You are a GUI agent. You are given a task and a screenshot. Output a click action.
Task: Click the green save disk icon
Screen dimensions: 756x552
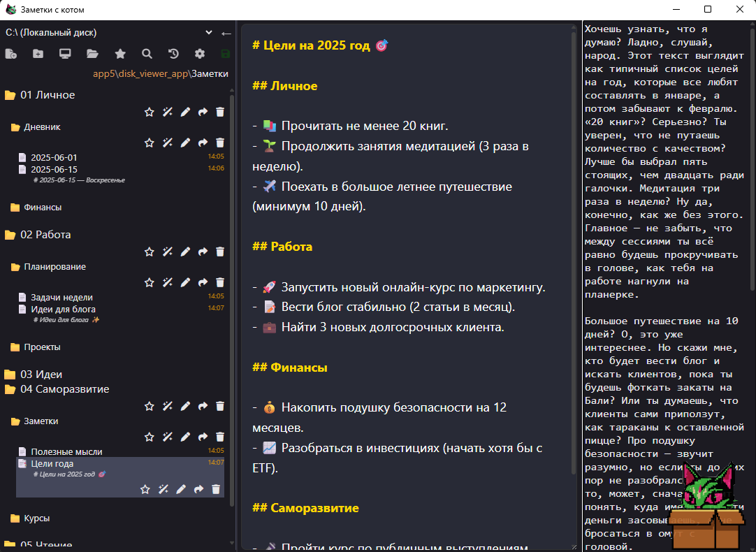tap(225, 54)
